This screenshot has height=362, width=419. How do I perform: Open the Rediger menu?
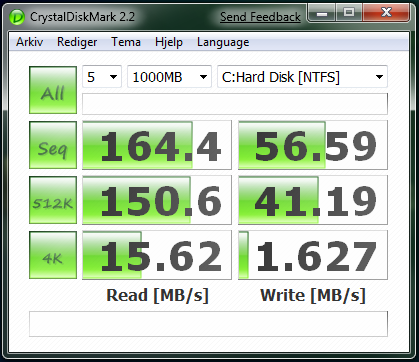click(77, 42)
